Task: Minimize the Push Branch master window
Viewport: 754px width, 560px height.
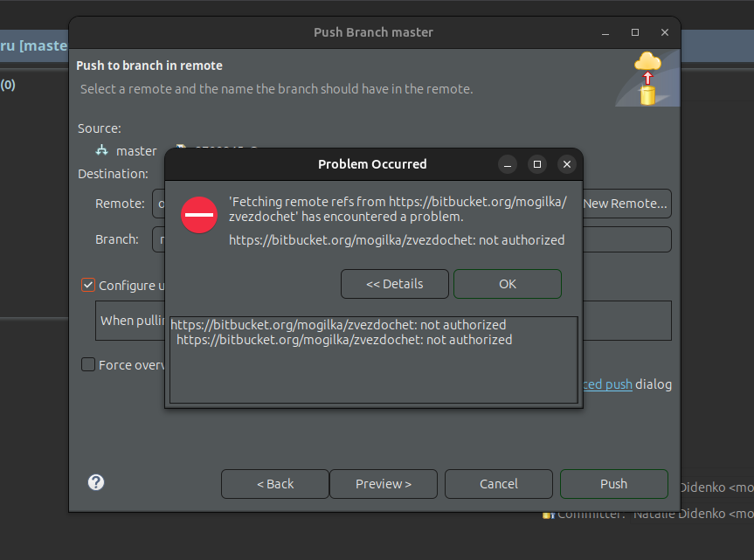Action: pyautogui.click(x=605, y=32)
